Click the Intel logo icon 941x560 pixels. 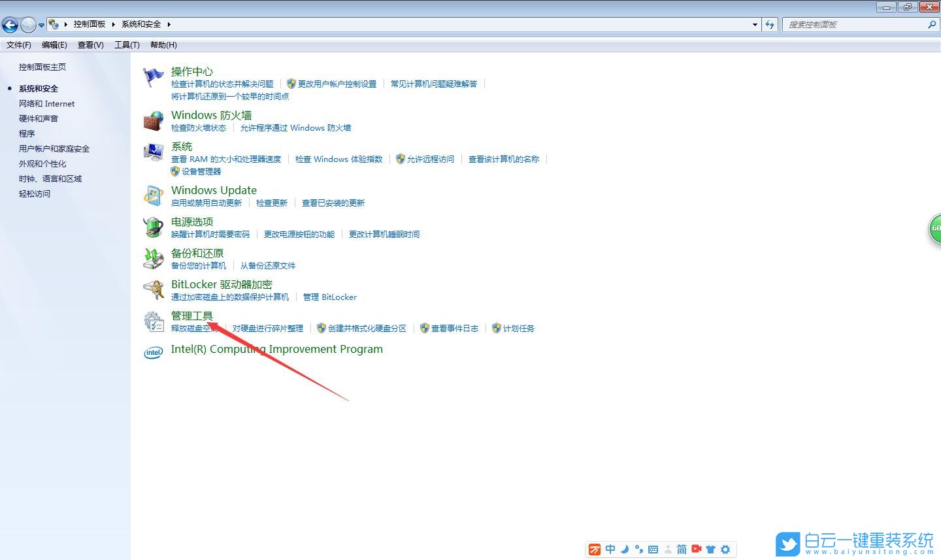tap(153, 352)
